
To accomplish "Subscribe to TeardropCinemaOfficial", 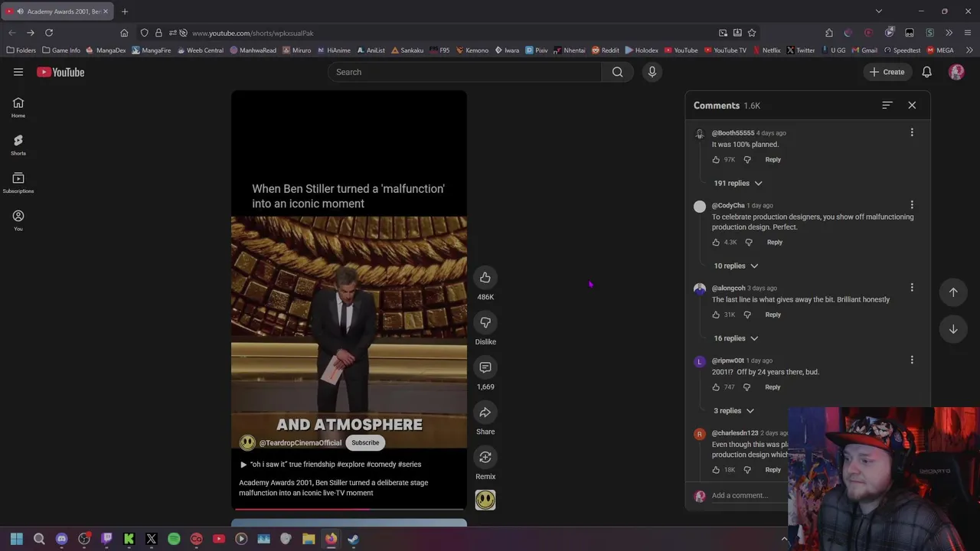I will tap(365, 443).
